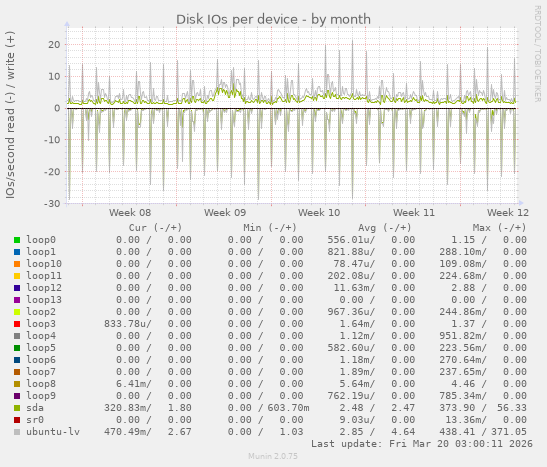Image resolution: width=547 pixels, height=467 pixels.
Task: Click the loop12 dark blue color swatch
Action: tap(17, 288)
